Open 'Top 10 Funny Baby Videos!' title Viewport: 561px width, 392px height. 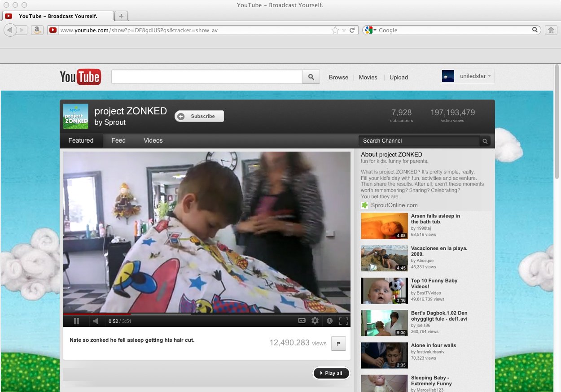[434, 283]
